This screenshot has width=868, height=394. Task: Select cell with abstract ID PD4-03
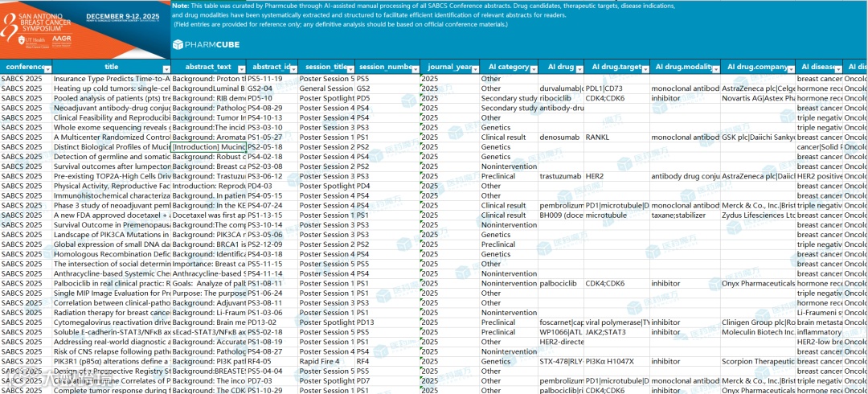point(272,186)
